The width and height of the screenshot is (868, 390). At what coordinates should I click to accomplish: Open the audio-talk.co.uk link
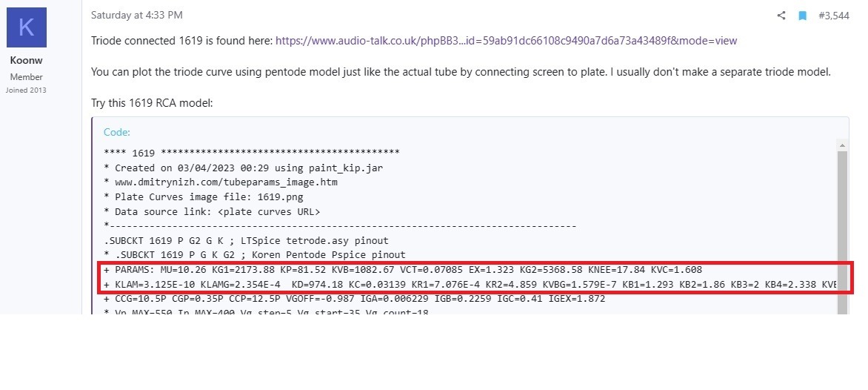click(x=506, y=41)
